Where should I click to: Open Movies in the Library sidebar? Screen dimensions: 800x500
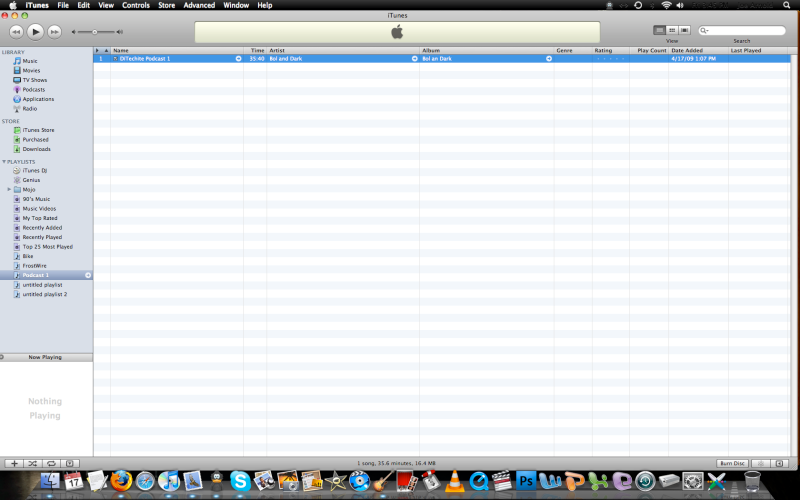coord(31,70)
